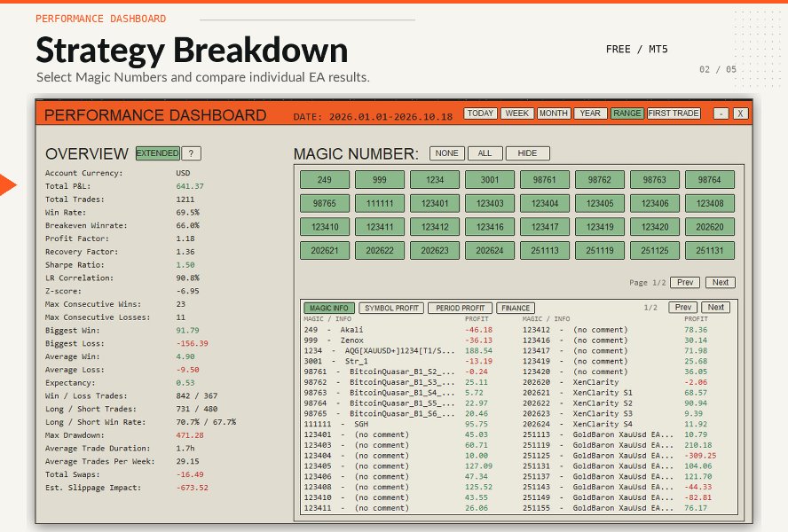Image resolution: width=788 pixels, height=532 pixels.
Task: Switch to the MAGIC INFO tab
Action: (x=328, y=308)
